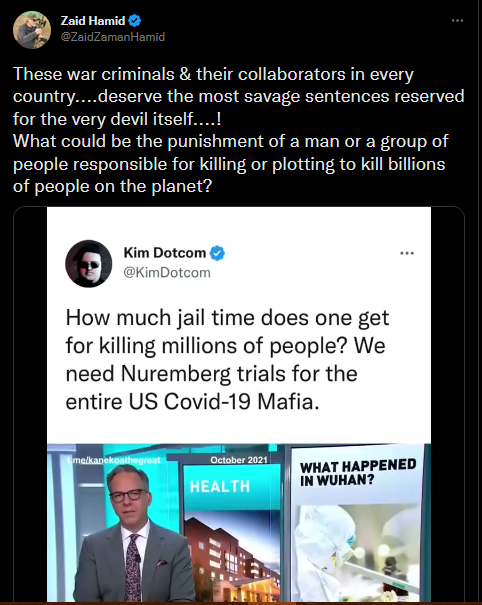
Task: Click the Zaid Hamid display name
Action: (93, 21)
